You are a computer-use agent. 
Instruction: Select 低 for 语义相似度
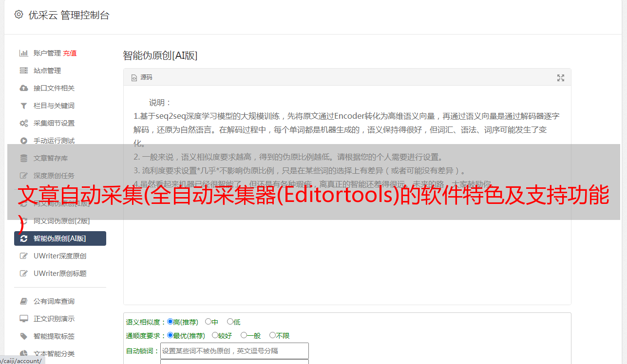tap(230, 322)
